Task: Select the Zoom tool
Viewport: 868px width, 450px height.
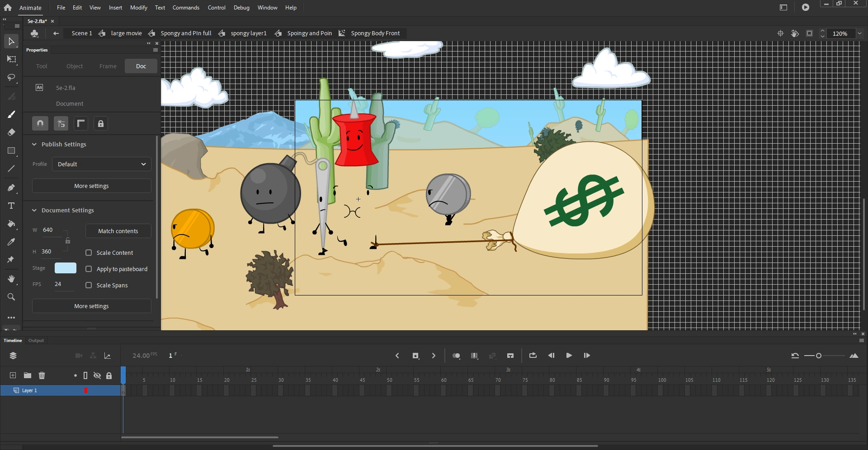Action: coord(11,296)
